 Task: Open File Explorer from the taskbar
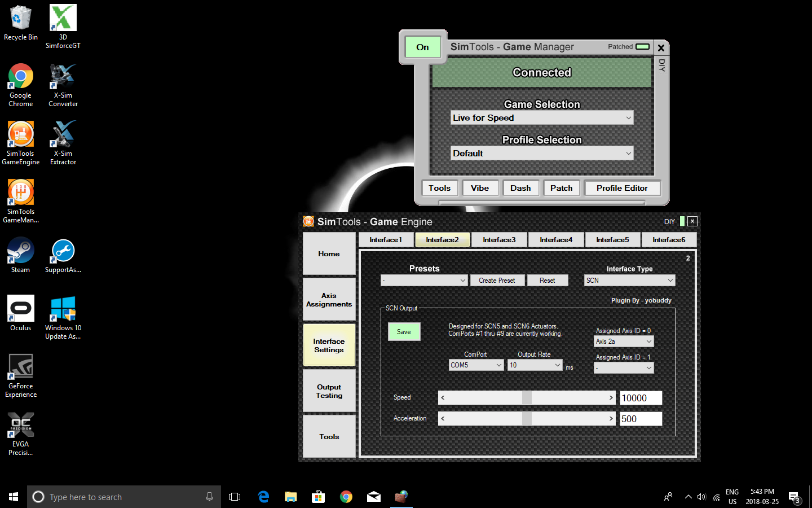pos(291,497)
